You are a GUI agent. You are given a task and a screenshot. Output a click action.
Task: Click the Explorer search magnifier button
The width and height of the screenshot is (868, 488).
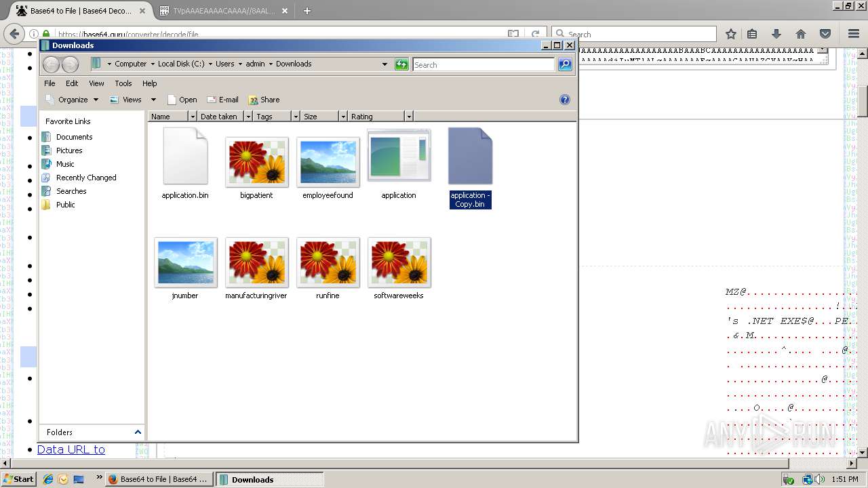coord(565,64)
